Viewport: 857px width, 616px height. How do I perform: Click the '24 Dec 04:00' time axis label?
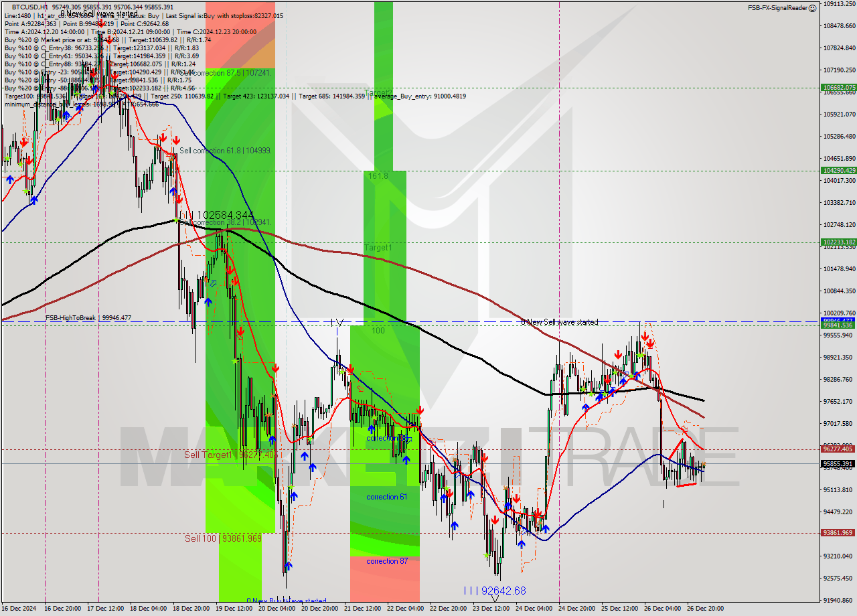[534, 608]
